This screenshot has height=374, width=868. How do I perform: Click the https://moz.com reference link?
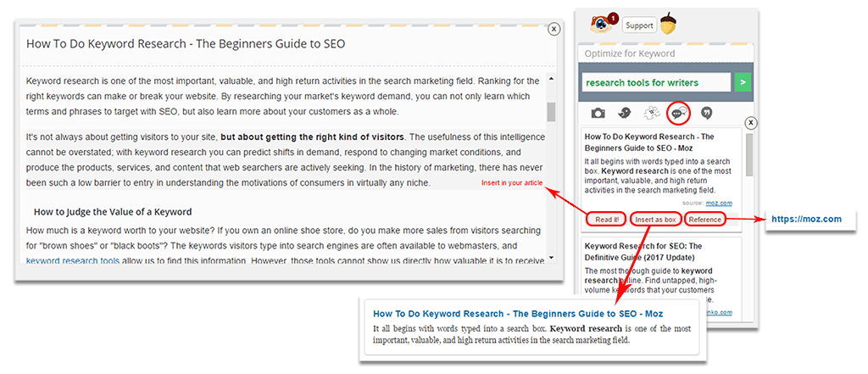click(x=807, y=219)
